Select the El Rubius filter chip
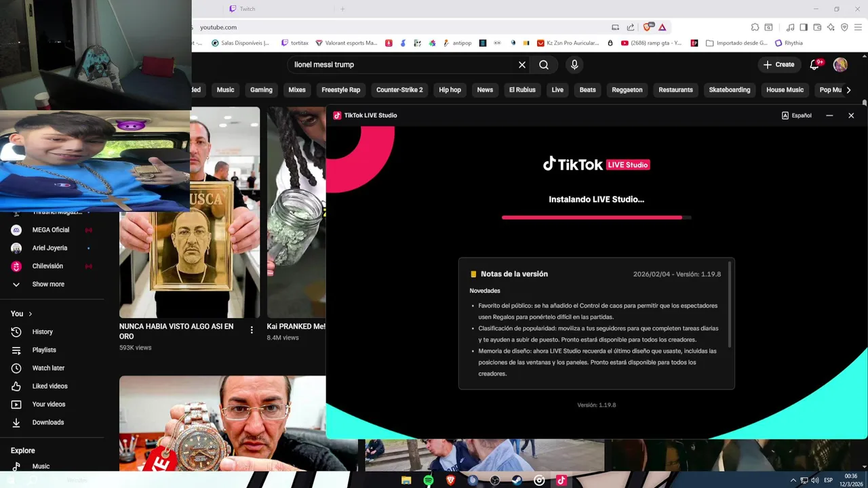Screen dimensions: 868x488 [522, 89]
